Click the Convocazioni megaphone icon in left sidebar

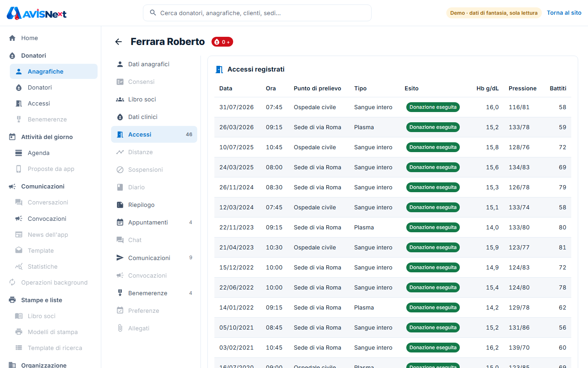pyautogui.click(x=19, y=219)
